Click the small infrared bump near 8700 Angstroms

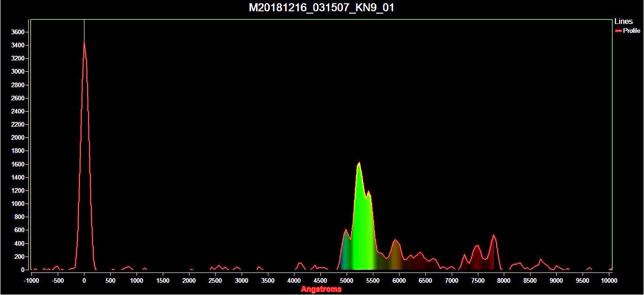coord(541,259)
